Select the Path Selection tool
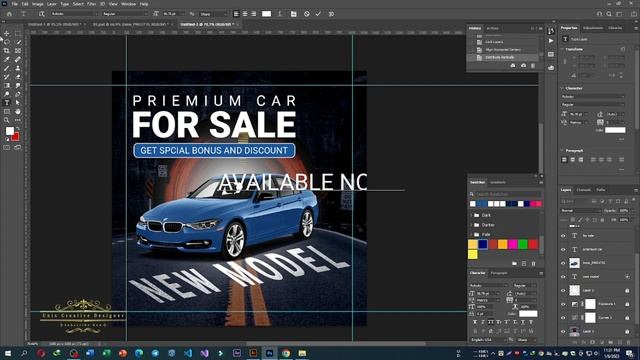 [x=18, y=103]
